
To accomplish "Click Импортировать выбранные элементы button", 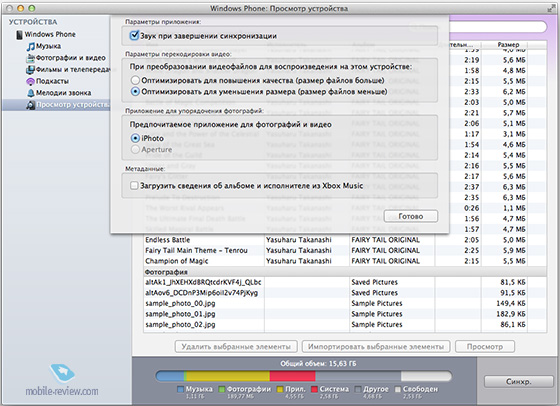I will (x=376, y=346).
